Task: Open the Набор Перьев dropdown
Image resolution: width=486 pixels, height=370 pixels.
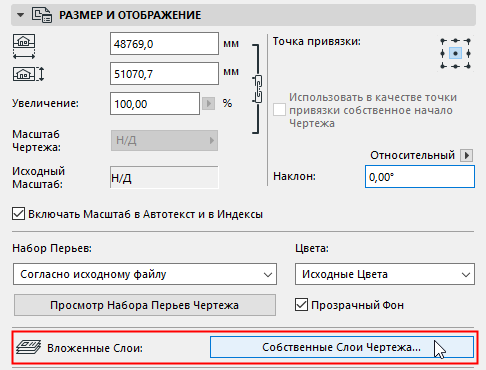Action: (x=145, y=274)
